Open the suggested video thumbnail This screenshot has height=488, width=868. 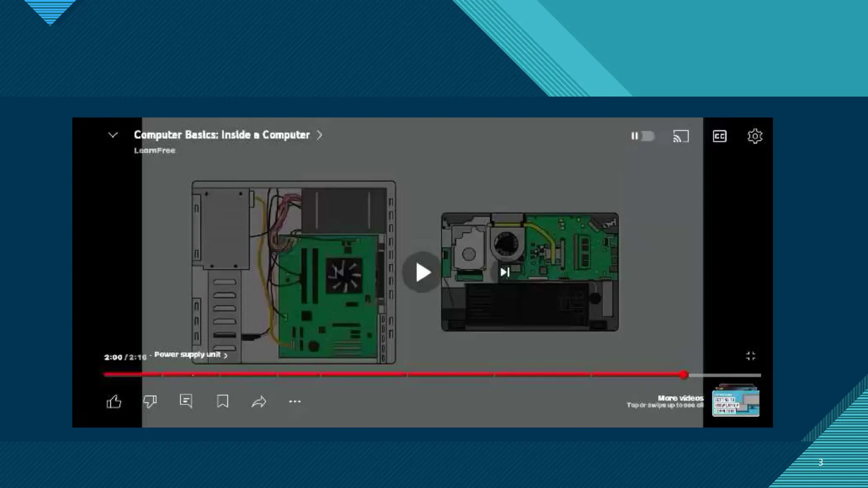coord(735,402)
